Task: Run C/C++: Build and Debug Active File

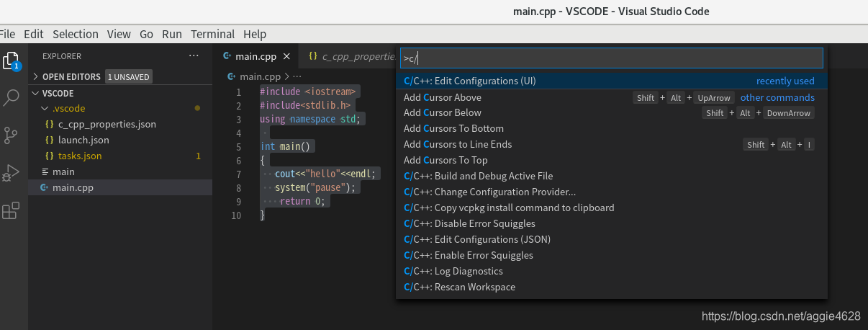Action: (x=612, y=176)
